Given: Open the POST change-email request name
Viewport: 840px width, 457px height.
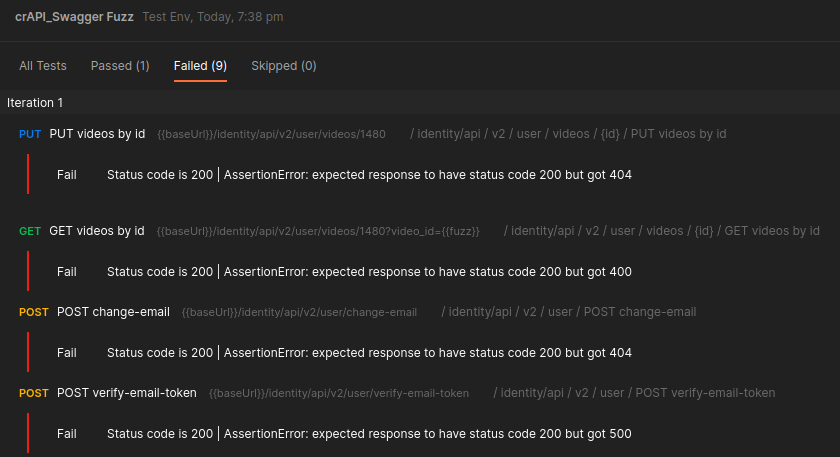Looking at the screenshot, I should 113,312.
